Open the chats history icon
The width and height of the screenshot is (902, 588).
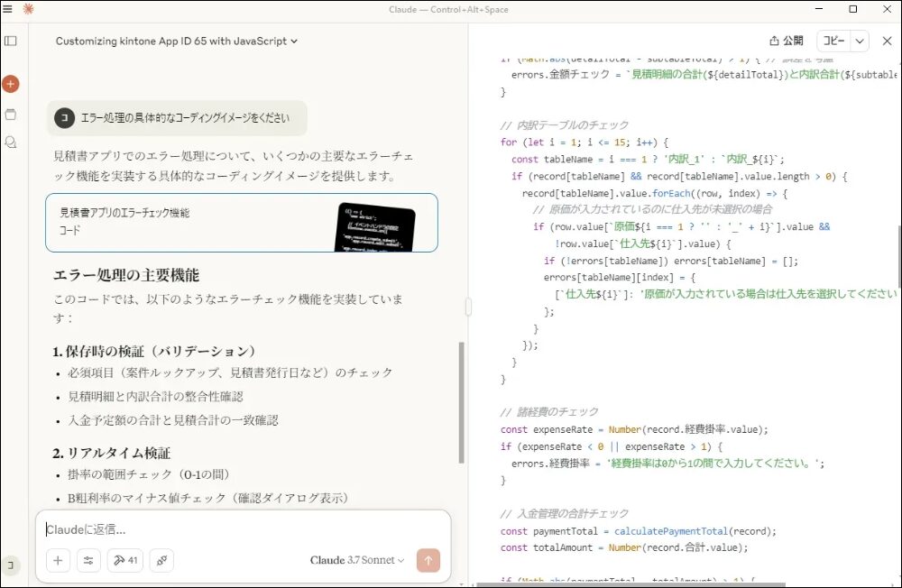pos(10,142)
